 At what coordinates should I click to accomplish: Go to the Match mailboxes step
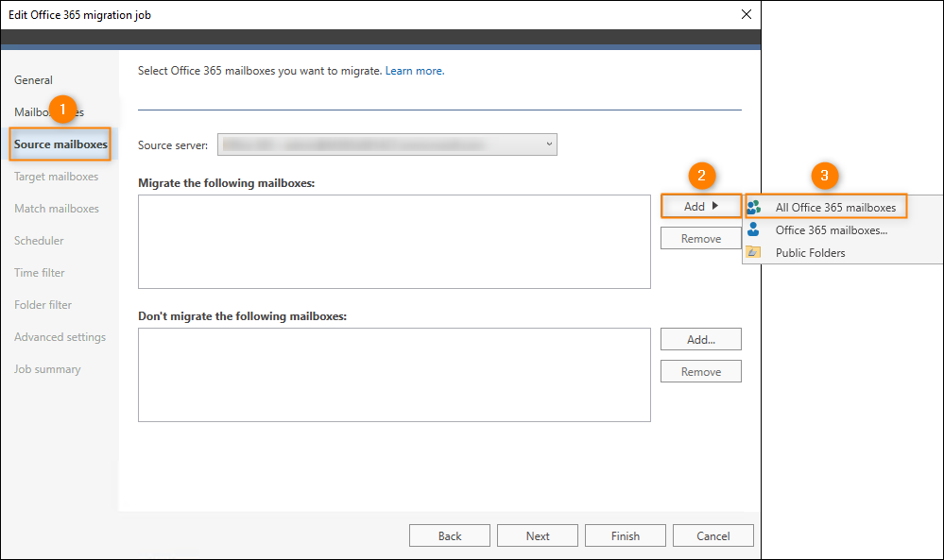tap(57, 209)
